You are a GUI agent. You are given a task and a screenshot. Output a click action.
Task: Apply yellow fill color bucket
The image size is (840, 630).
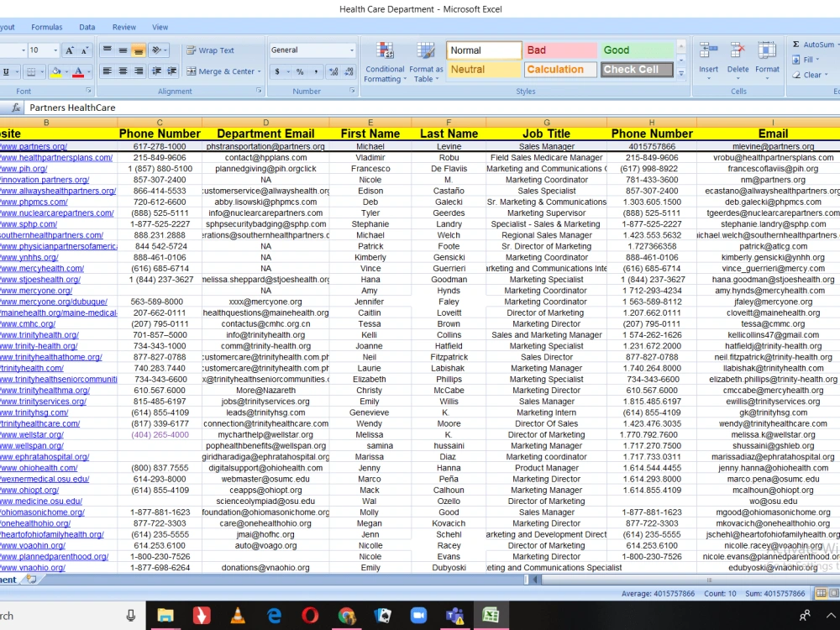55,71
